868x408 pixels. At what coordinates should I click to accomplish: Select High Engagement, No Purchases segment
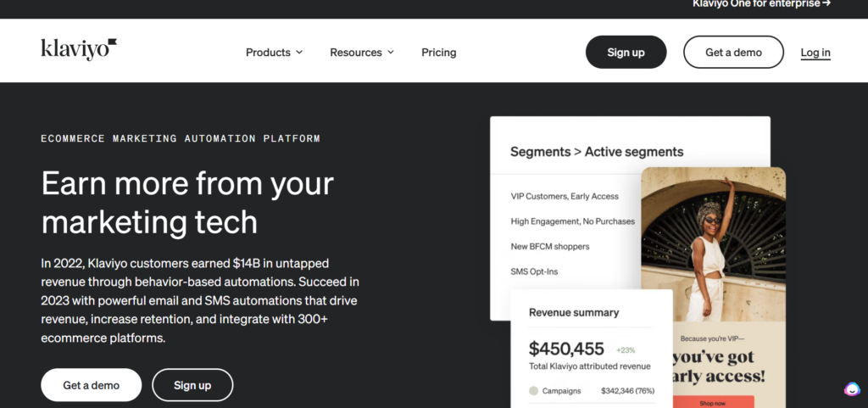click(572, 221)
